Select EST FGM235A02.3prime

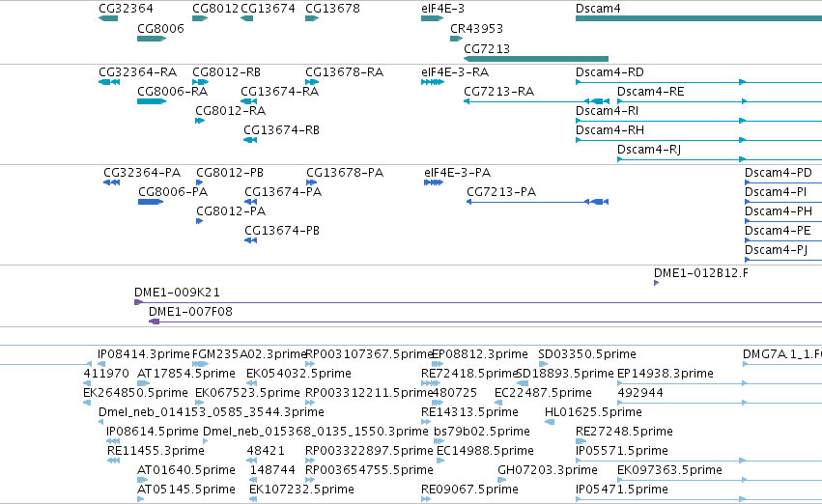coord(249,354)
